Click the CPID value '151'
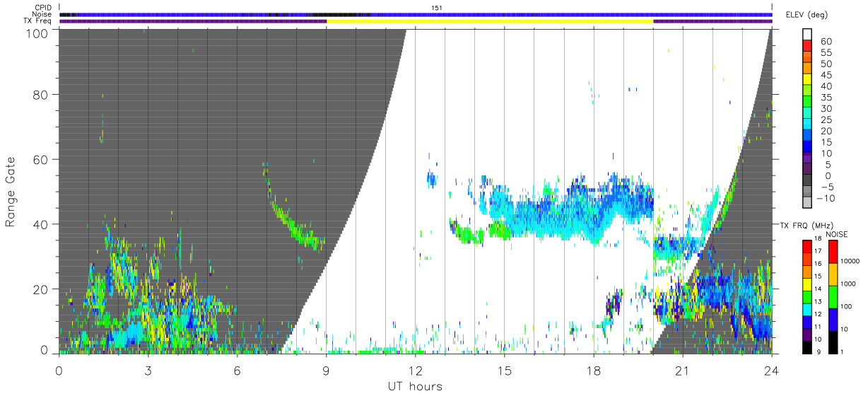 (437, 8)
